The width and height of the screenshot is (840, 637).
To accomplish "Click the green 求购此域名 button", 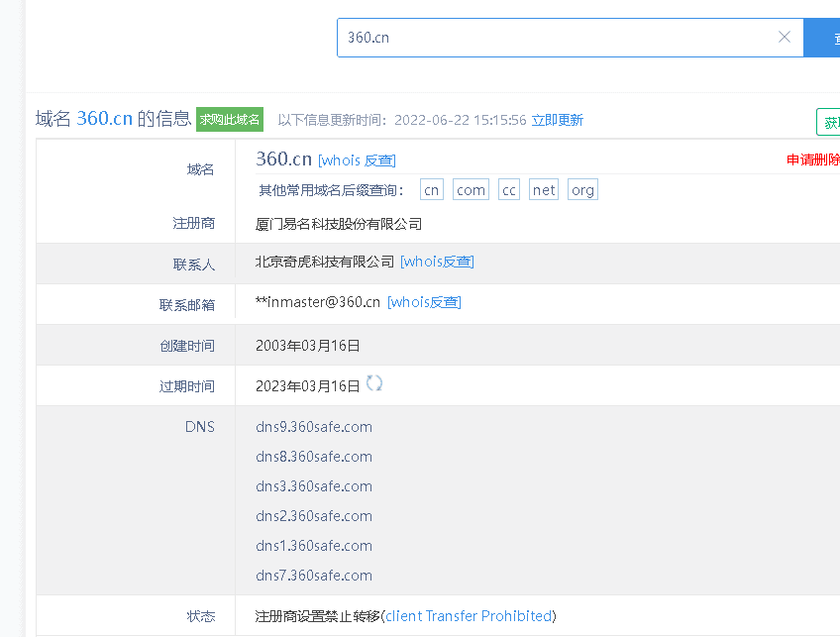I will (x=230, y=120).
